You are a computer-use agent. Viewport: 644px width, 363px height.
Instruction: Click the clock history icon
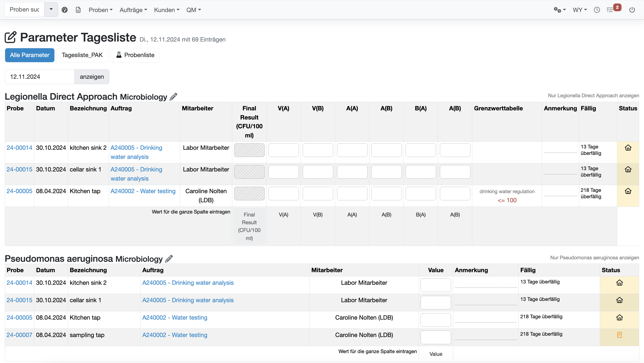point(597,10)
